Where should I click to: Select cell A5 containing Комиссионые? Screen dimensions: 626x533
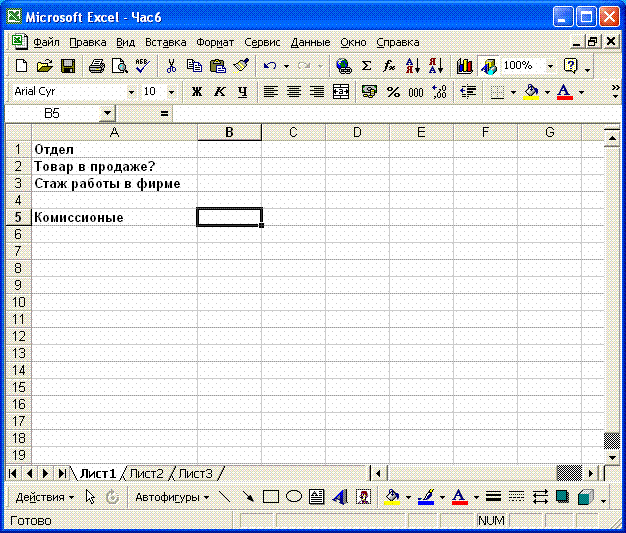point(115,217)
